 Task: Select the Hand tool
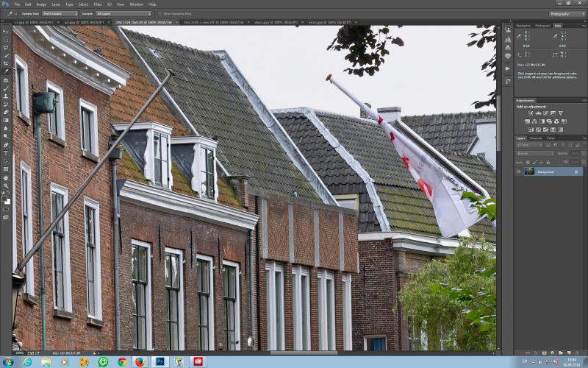point(6,177)
